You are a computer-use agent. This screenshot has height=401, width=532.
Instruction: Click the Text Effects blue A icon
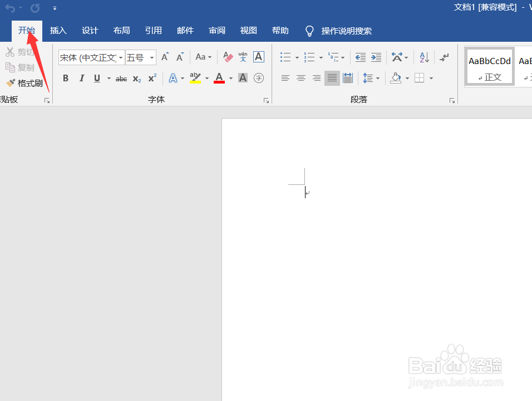point(173,79)
